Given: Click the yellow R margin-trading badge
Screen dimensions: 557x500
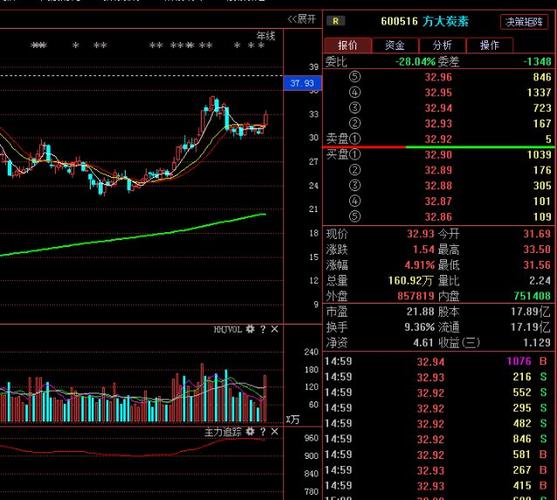Looking at the screenshot, I should pyautogui.click(x=335, y=21).
